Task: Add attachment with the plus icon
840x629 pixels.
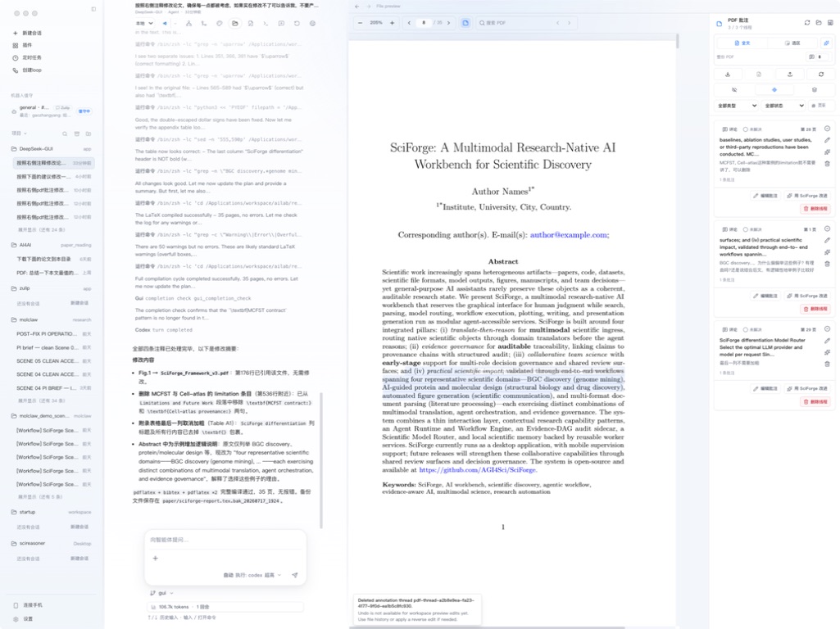Action: (x=156, y=559)
